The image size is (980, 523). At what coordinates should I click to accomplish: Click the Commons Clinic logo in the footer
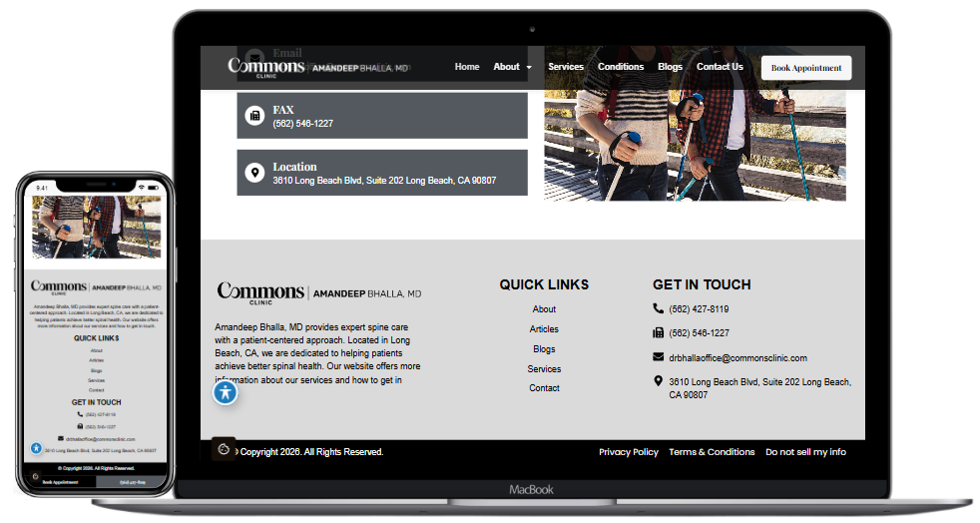[318, 293]
